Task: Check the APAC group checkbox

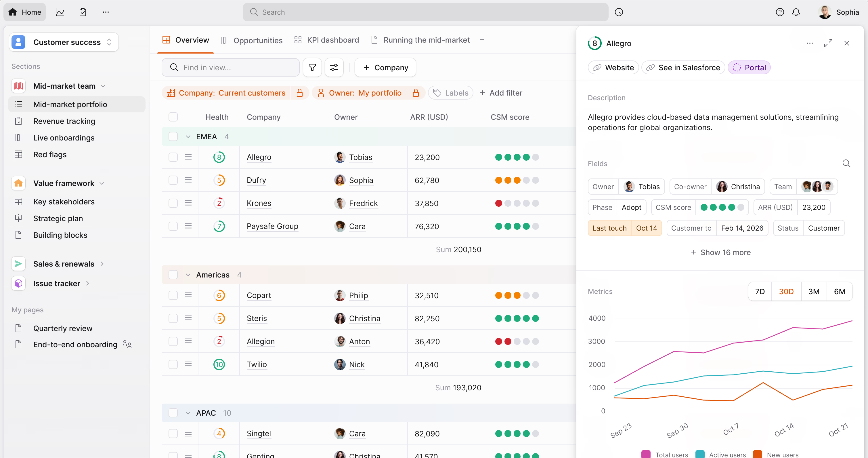Action: pyautogui.click(x=173, y=413)
